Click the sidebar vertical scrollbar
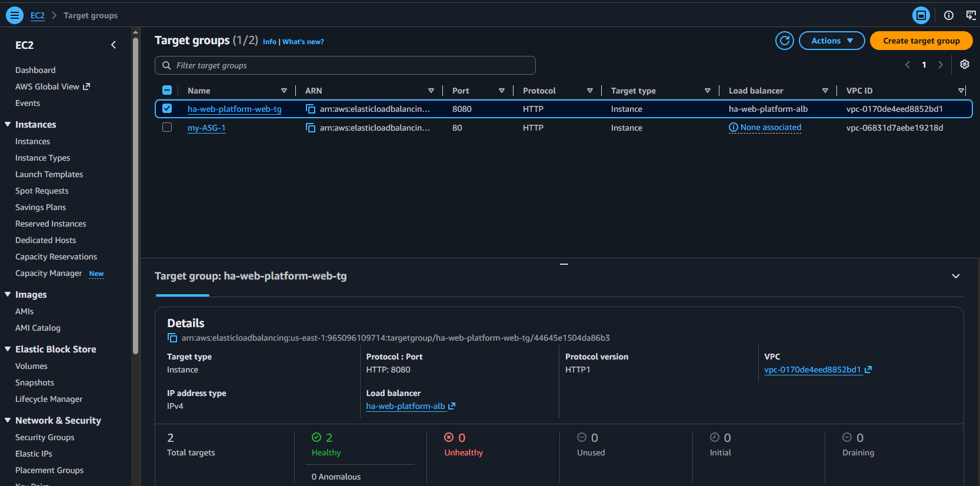The image size is (980, 486). tap(136, 196)
